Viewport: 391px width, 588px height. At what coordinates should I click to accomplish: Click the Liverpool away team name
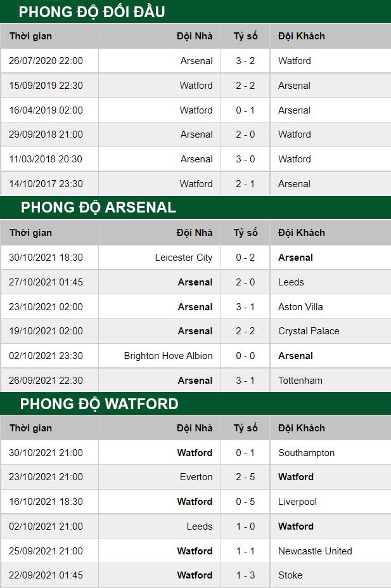[x=297, y=502]
